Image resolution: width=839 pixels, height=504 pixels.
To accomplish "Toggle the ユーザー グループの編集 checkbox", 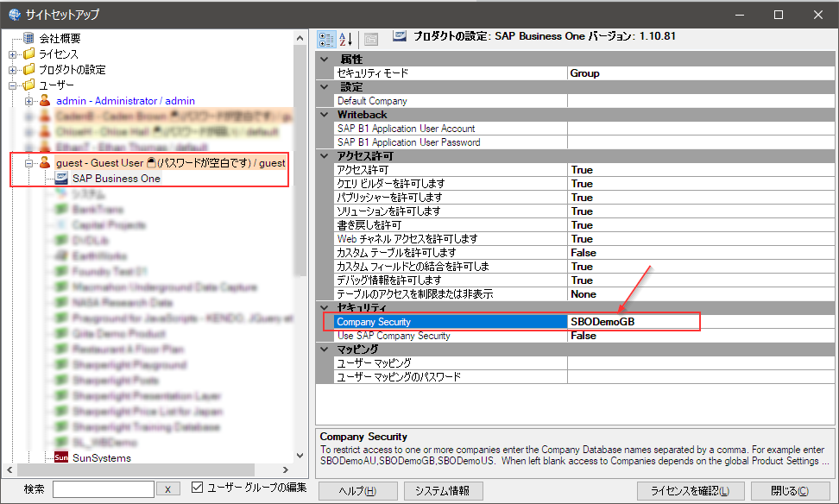I will click(197, 487).
